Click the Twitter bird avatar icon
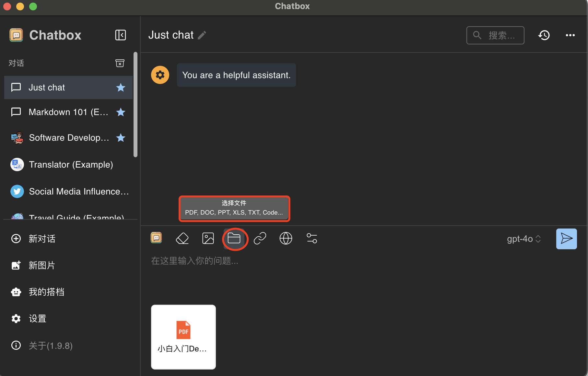Screen dimensions: 588x376 point(17,192)
